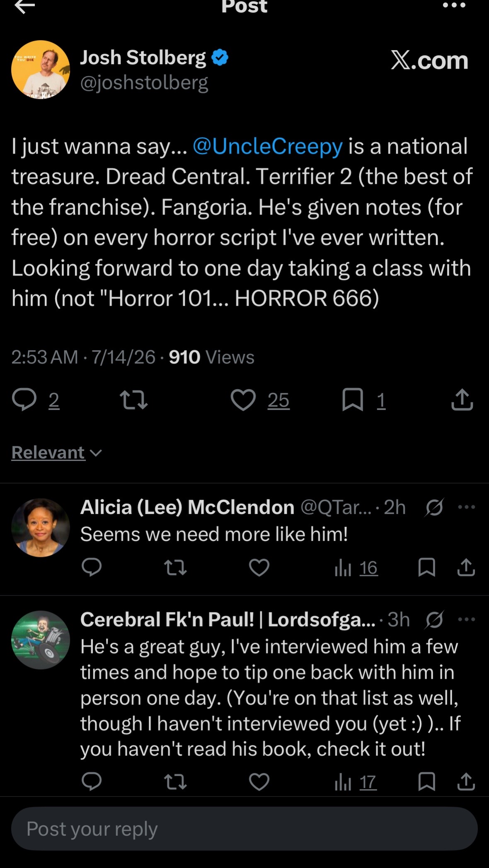
Task: View analytics on Alicia's reply showing 16
Action: click(356, 568)
